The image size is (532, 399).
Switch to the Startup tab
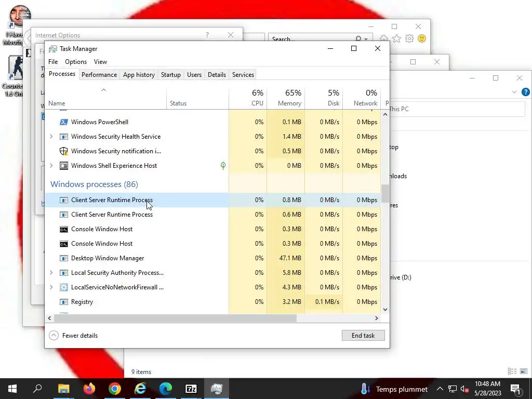tap(170, 75)
